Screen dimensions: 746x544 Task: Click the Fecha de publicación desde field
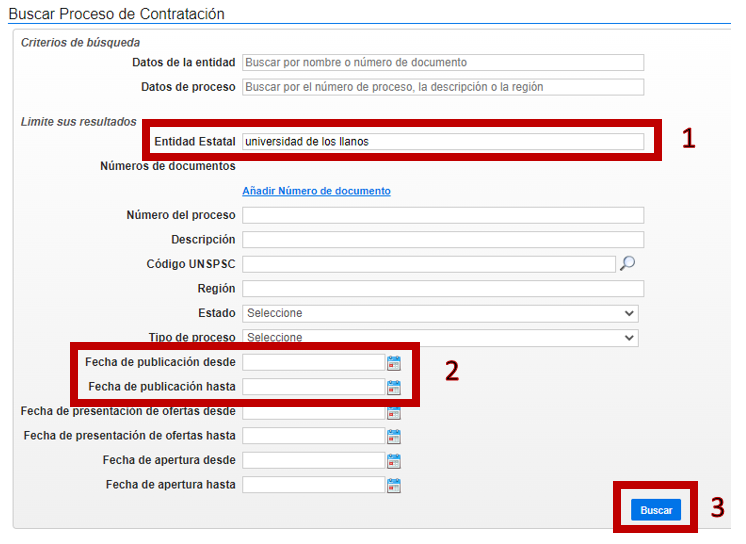click(314, 362)
